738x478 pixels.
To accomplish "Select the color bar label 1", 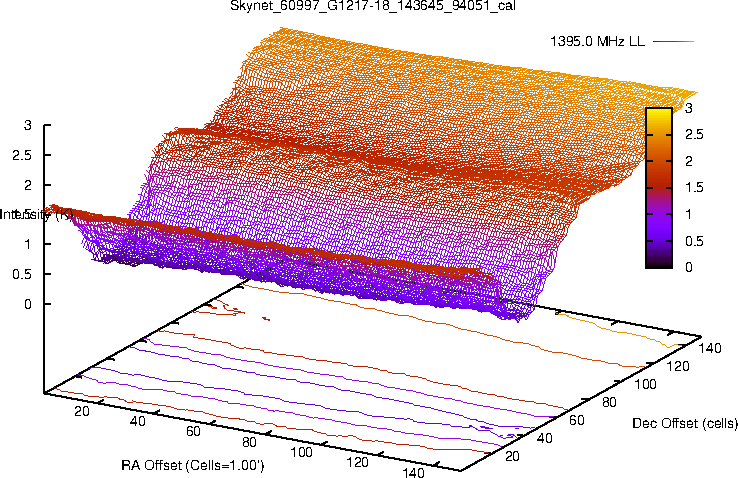I will tap(689, 214).
